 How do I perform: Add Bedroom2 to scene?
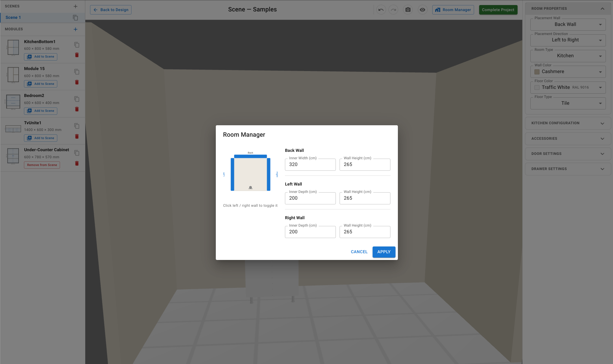[x=40, y=111]
